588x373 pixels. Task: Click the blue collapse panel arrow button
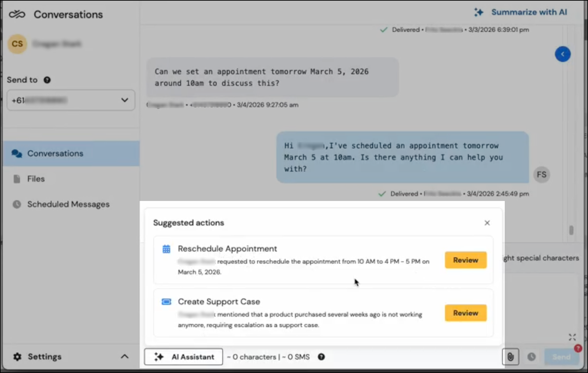[563, 54]
